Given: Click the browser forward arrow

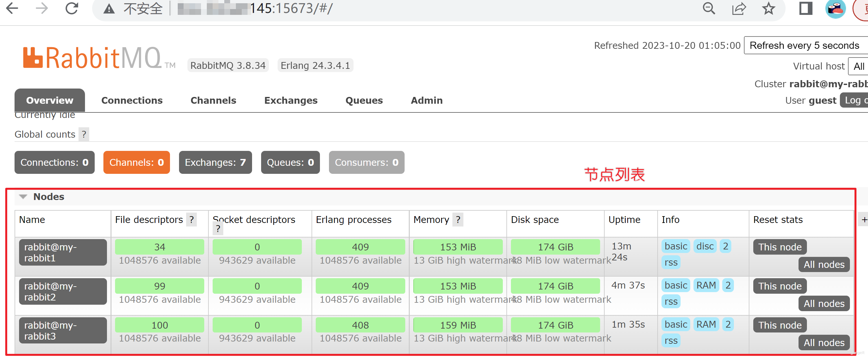Looking at the screenshot, I should 42,8.
